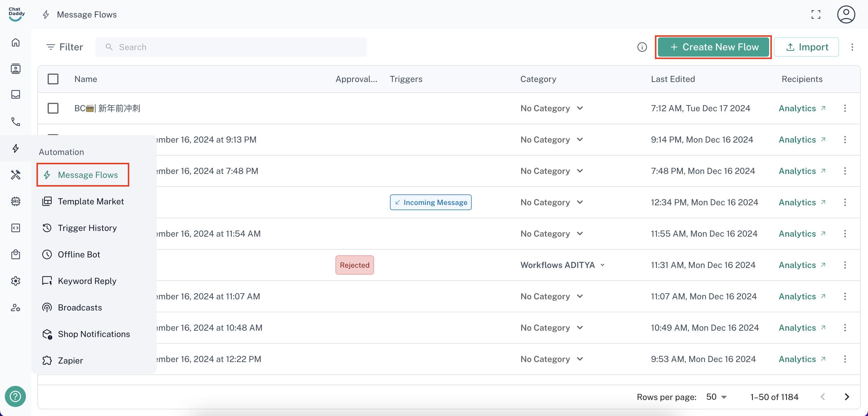Select Template Market from Automation menu
The height and width of the screenshot is (416, 868).
(91, 201)
